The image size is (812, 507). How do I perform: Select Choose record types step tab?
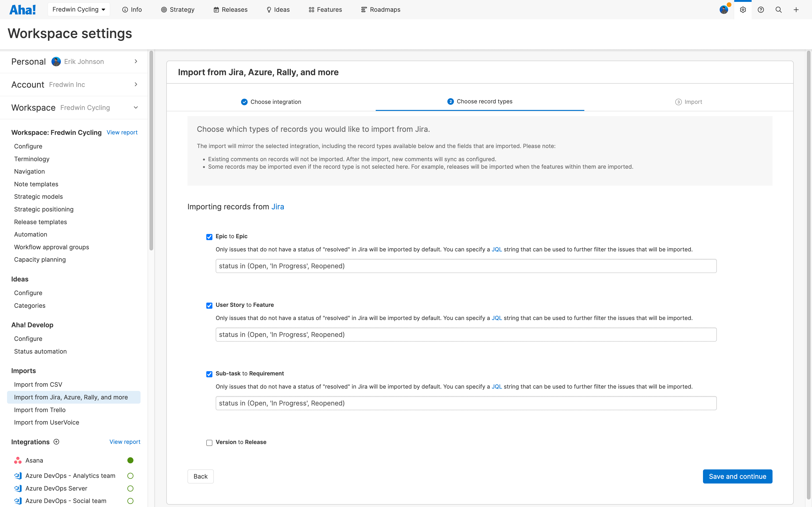click(480, 101)
